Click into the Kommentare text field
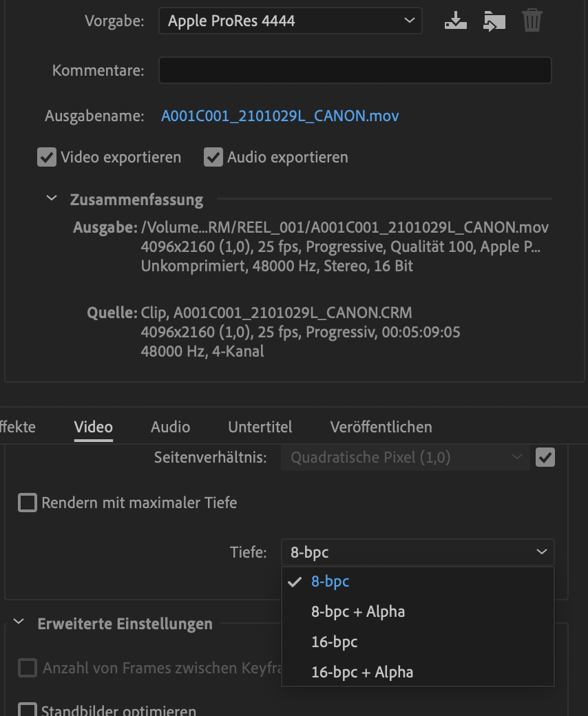Image resolution: width=588 pixels, height=716 pixels. (355, 70)
